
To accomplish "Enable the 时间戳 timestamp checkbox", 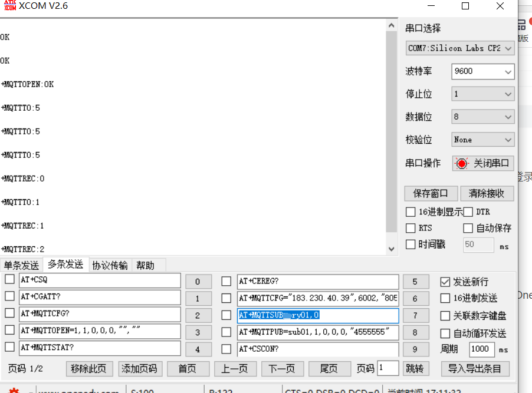I will [411, 245].
